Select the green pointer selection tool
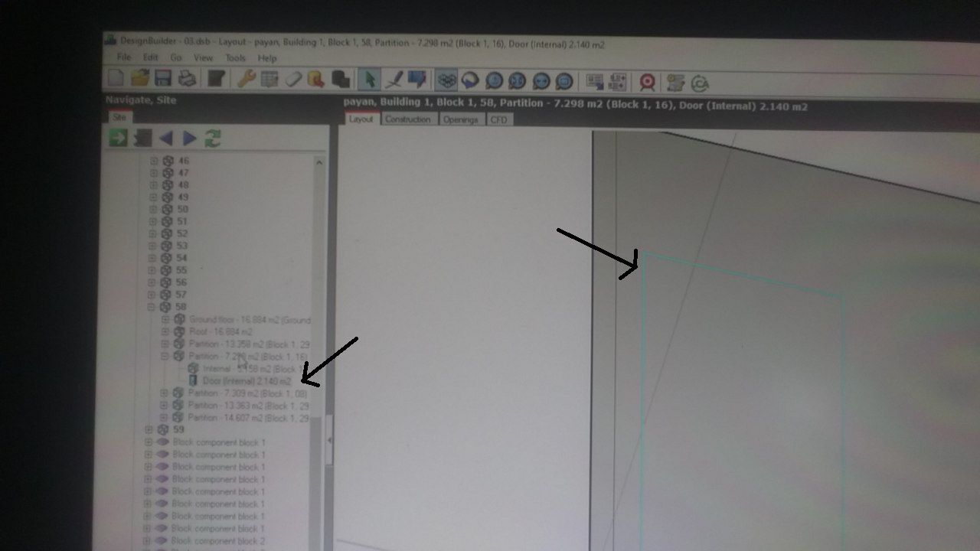 point(370,80)
